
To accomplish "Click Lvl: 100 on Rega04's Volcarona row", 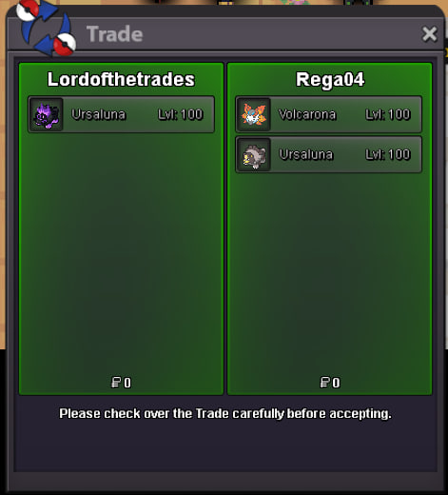I will (388, 114).
